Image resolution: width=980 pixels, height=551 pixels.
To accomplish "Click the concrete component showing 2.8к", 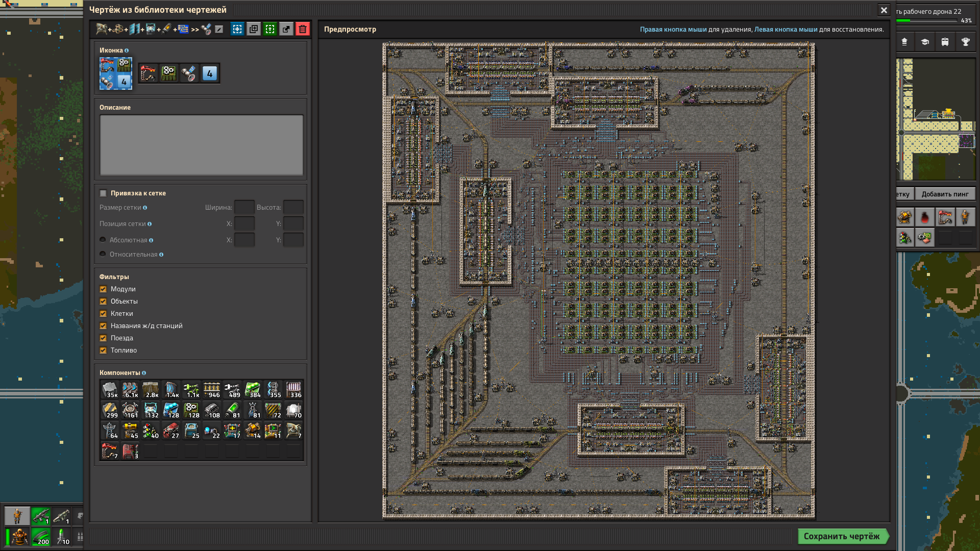I will point(151,390).
